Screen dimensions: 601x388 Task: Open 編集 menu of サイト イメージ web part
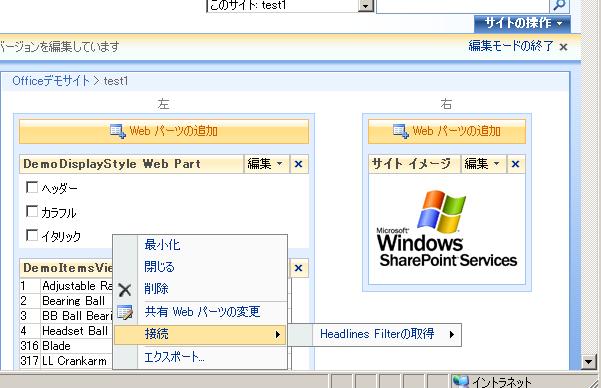(x=483, y=164)
